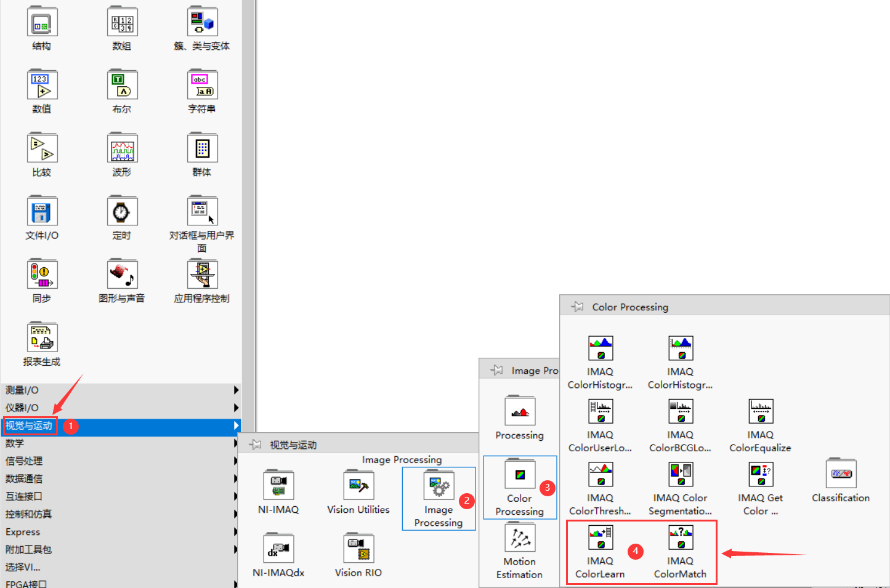Open the Color Processing subpalette icon

[x=520, y=474]
